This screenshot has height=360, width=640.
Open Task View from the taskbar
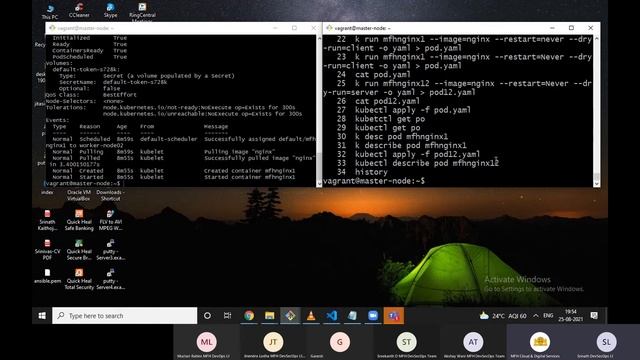(227, 316)
